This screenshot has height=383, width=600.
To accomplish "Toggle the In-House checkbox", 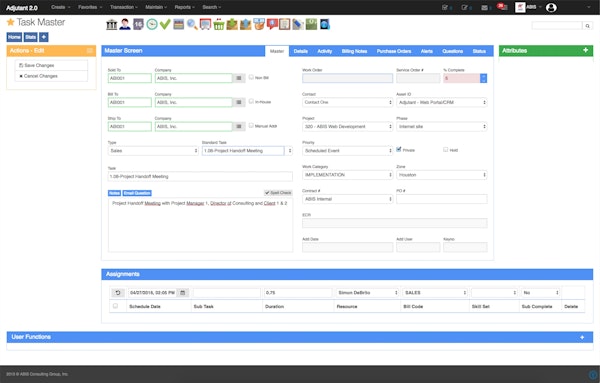I will coord(251,101).
